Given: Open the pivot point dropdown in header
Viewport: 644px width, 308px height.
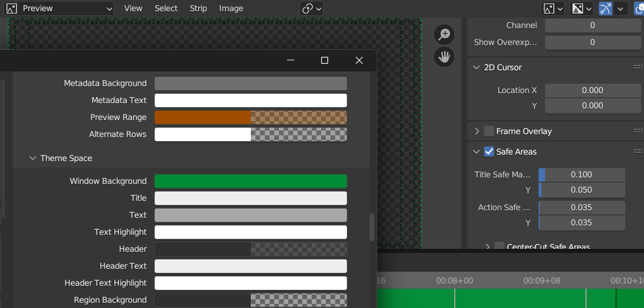Looking at the screenshot, I should [x=311, y=8].
